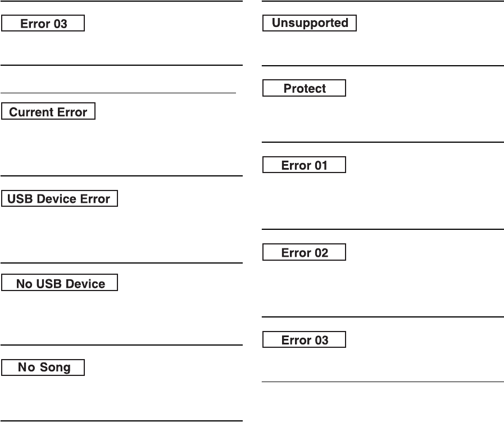Click the divider line directly above No Song
Image resolution: width=504 pixels, height=422 pixels.
tap(121, 345)
